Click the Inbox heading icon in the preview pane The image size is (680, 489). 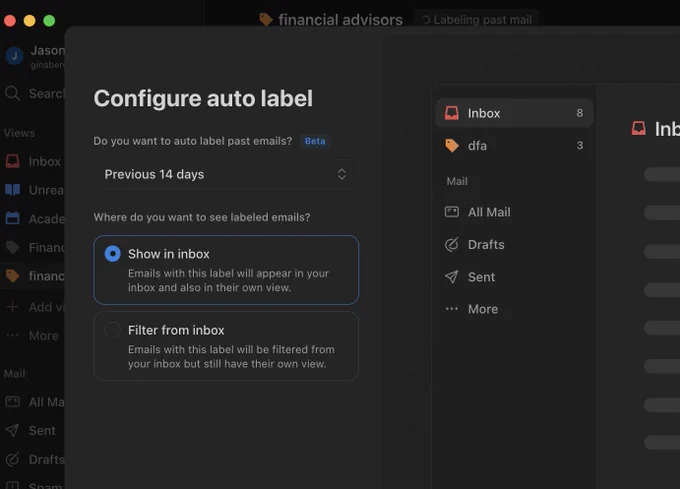[638, 129]
